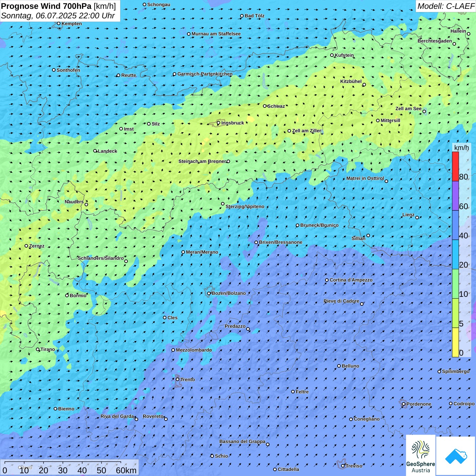The image size is (476, 476).
Task: Click the Landeck location marker
Action: pos(95,151)
